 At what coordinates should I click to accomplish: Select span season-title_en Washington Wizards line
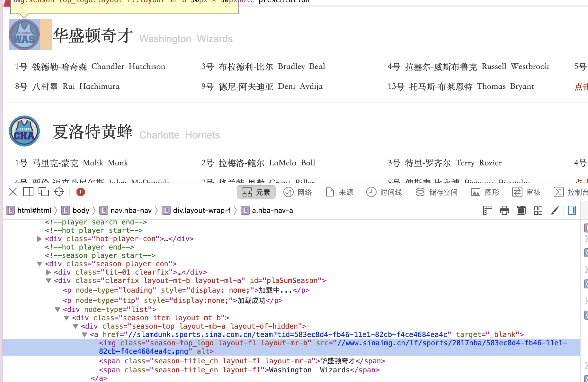coord(239,370)
